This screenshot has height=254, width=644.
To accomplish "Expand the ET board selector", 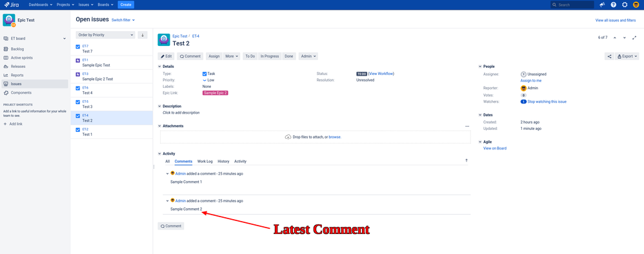I will click(35, 39).
